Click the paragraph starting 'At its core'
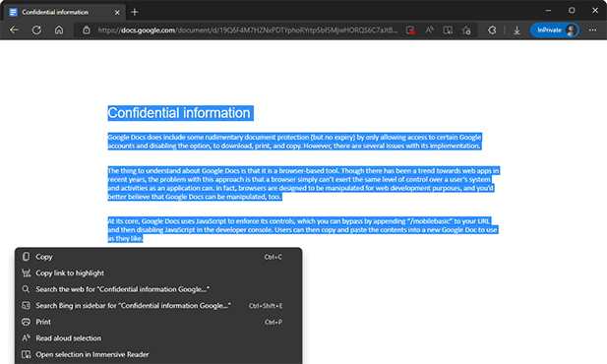The height and width of the screenshot is (364, 607). click(303, 229)
